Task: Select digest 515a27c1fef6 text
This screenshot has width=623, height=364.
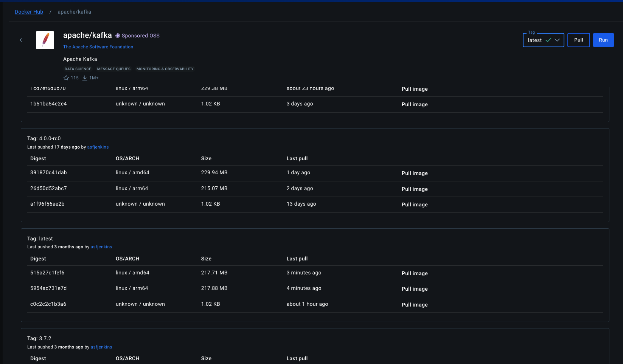Action: click(x=47, y=273)
